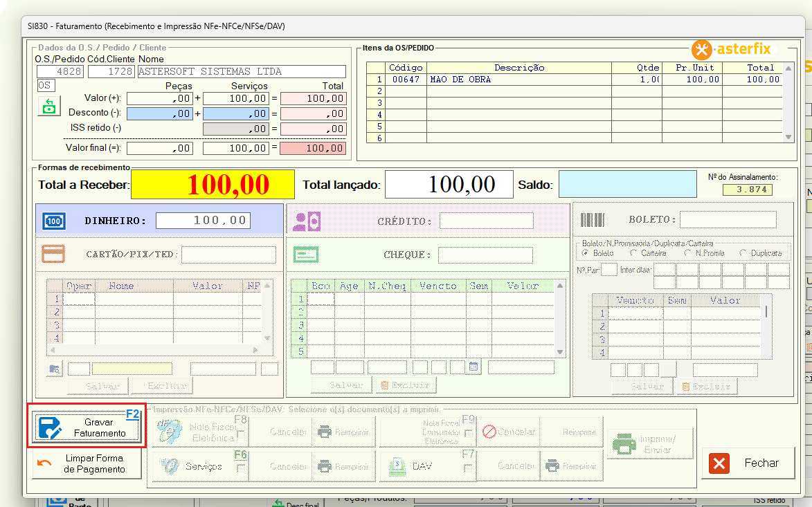The image size is (812, 507).
Task: Tick the F8 Nota Fiscal Eletrônica checkbox
Action: (x=241, y=434)
